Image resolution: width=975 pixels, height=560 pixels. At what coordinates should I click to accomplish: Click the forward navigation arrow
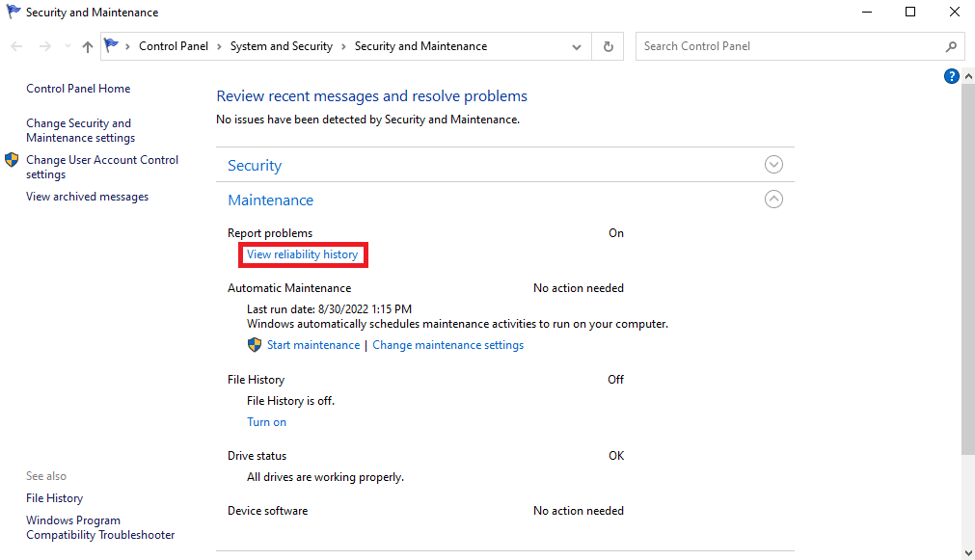44,45
